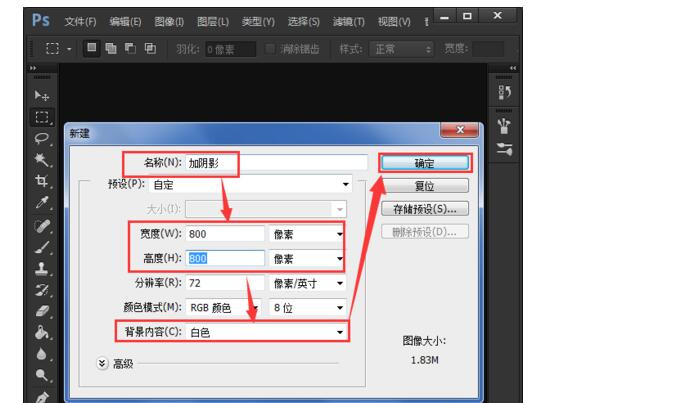
Task: Open the 编辑(E) menu
Action: 125,21
